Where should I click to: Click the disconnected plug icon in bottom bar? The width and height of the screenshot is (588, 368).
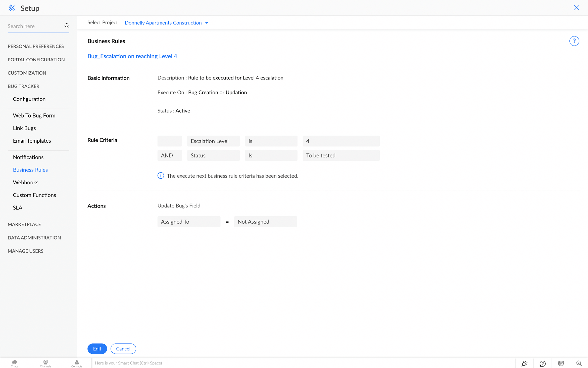coord(525,363)
